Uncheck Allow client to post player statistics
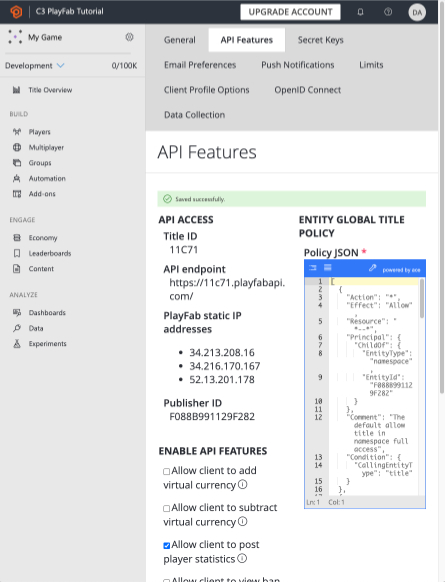Viewport: 445px width, 582px height. click(167, 545)
